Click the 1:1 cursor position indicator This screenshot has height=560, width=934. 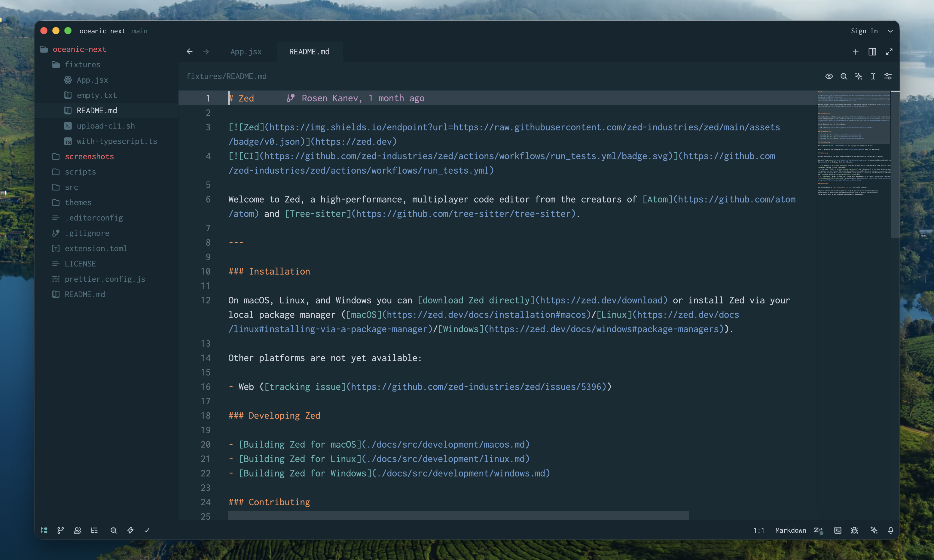coord(758,530)
